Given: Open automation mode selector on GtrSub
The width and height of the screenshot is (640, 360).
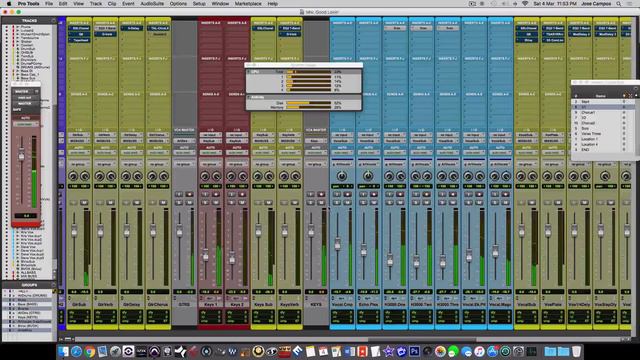Looking at the screenshot, I should tap(79, 153).
